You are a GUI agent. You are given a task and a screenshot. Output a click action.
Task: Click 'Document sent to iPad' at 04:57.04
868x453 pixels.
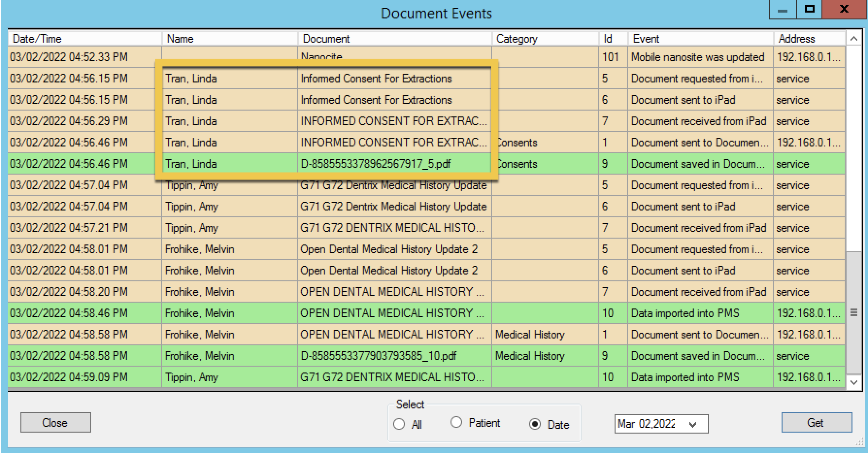click(683, 207)
